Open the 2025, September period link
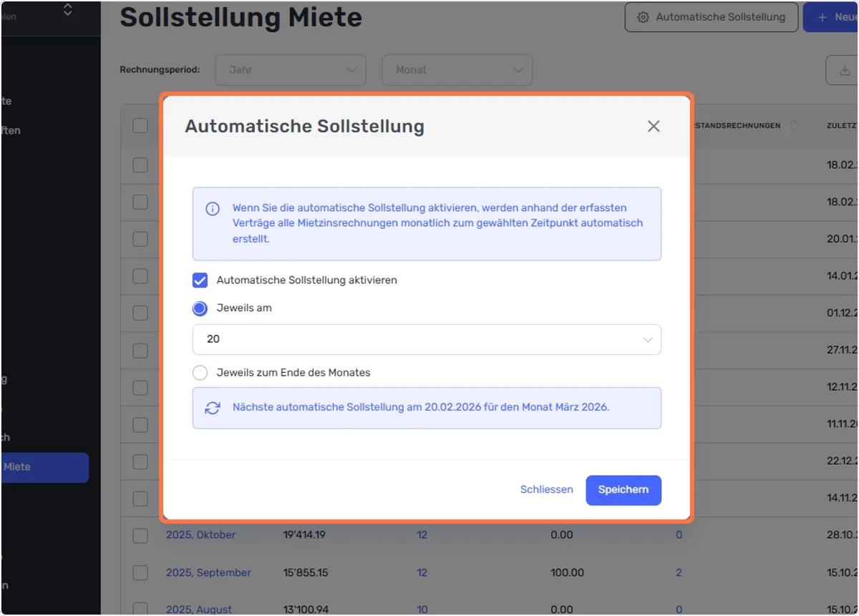 209,572
